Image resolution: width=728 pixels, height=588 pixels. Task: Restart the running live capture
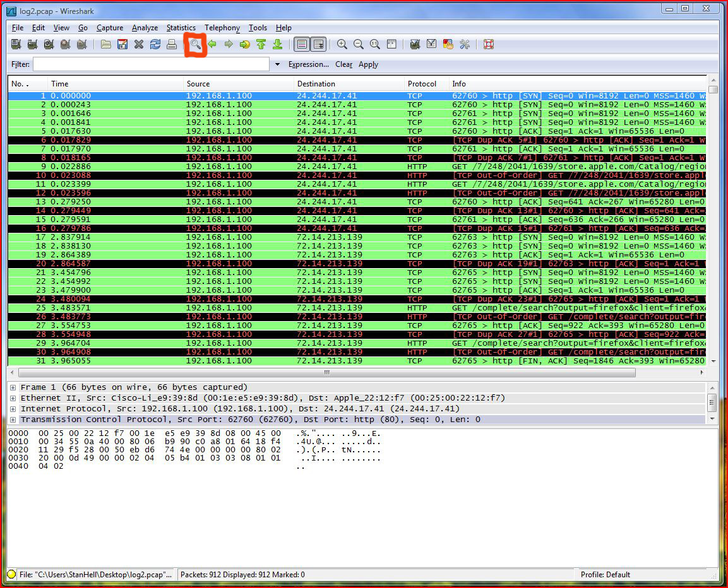point(81,45)
